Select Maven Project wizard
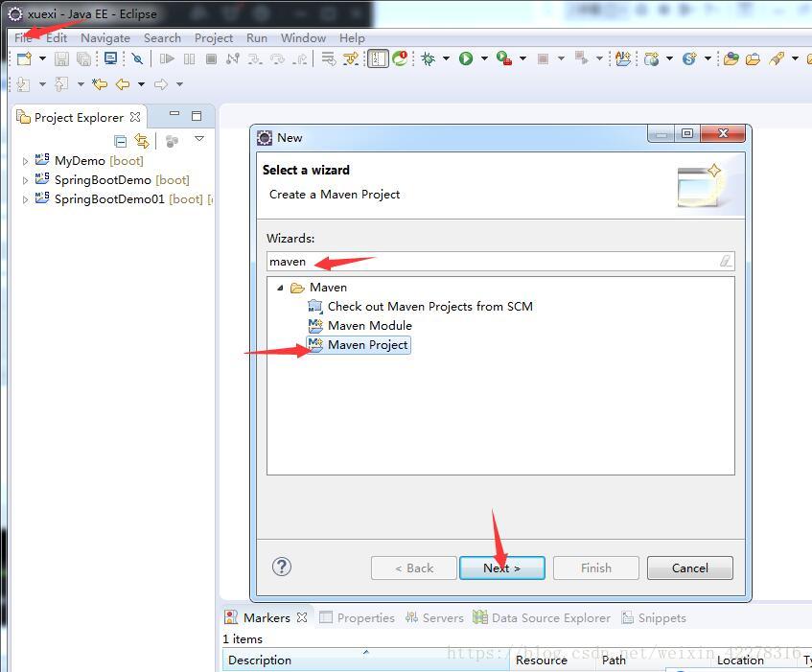 click(359, 345)
